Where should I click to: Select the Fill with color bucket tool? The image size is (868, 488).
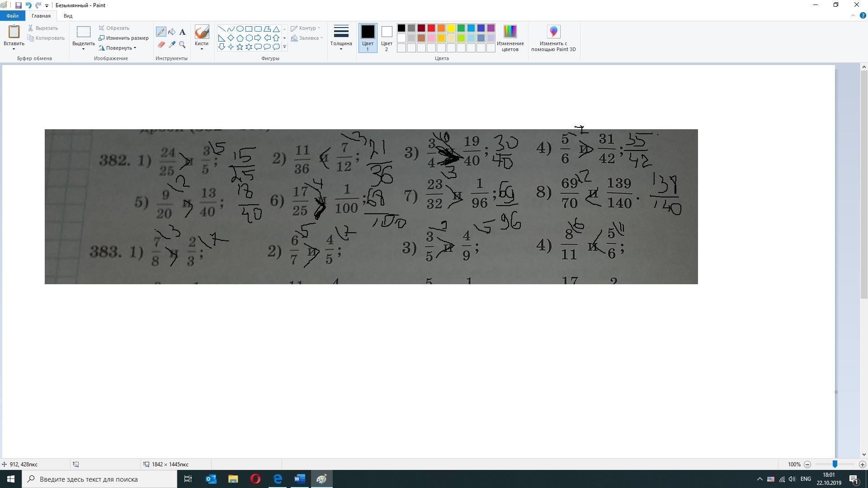click(x=172, y=32)
